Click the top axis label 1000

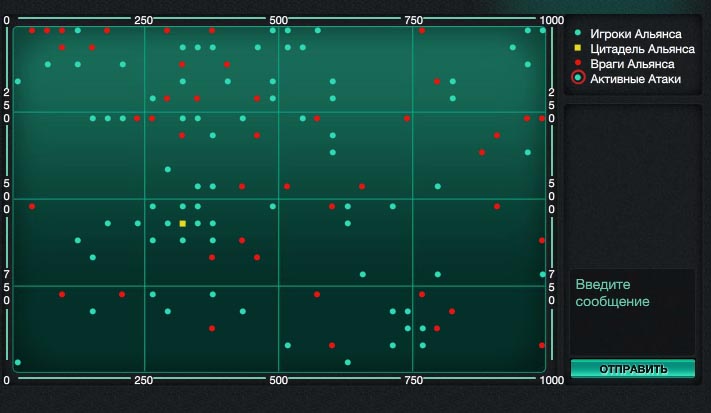tap(551, 20)
